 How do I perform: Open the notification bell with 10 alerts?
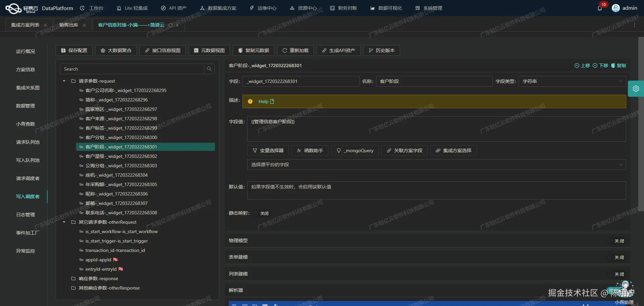click(x=600, y=8)
